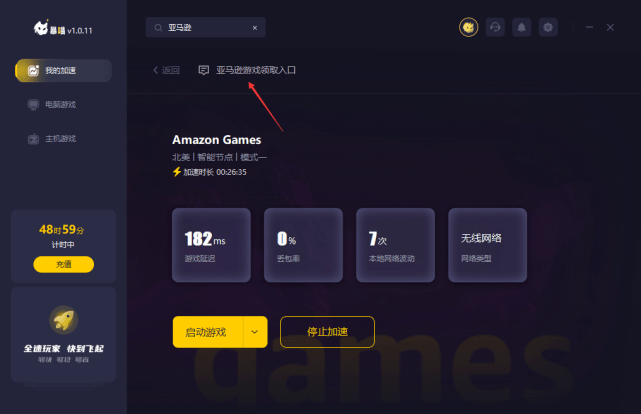Click the yellow 充值 recharge button
The image size is (641, 414).
coord(63,264)
